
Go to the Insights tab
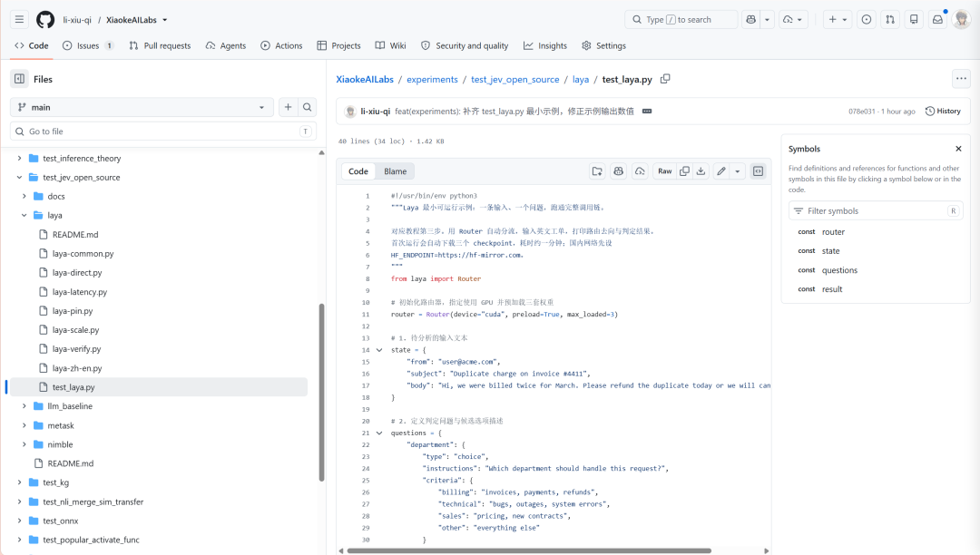click(545, 45)
